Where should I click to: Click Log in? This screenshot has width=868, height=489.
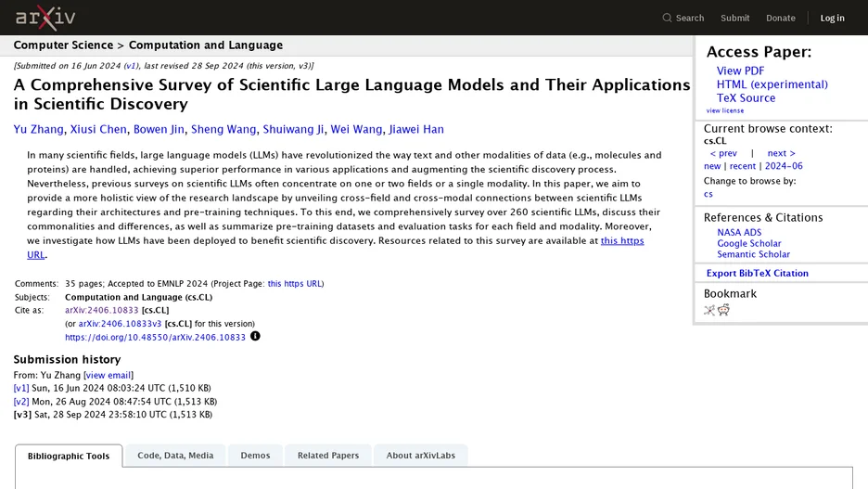click(x=832, y=18)
